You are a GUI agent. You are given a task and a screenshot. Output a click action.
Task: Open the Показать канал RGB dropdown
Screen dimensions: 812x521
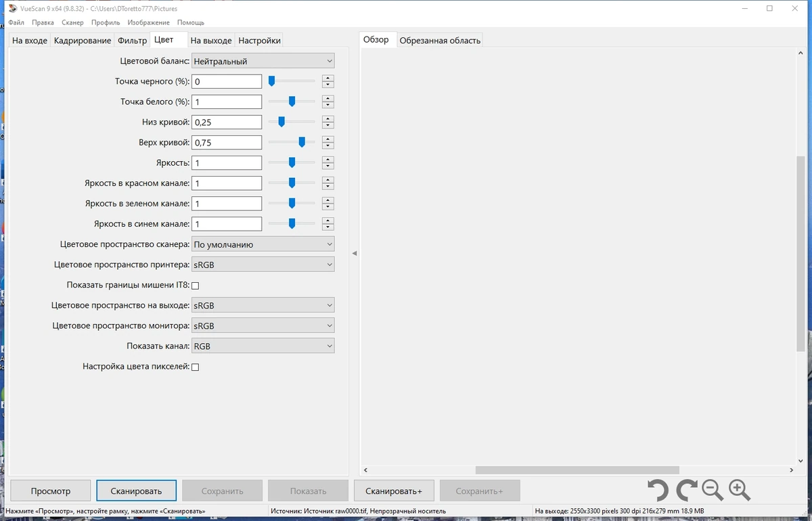click(263, 346)
